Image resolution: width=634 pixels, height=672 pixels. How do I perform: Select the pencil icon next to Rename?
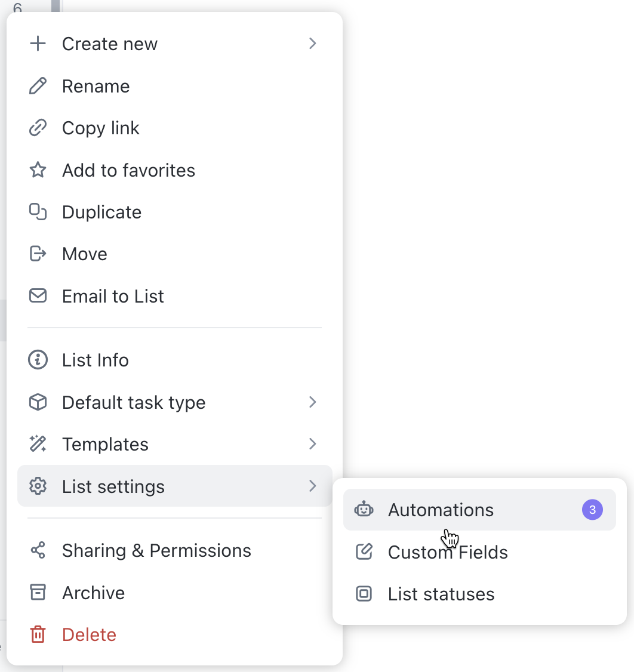pyautogui.click(x=38, y=85)
